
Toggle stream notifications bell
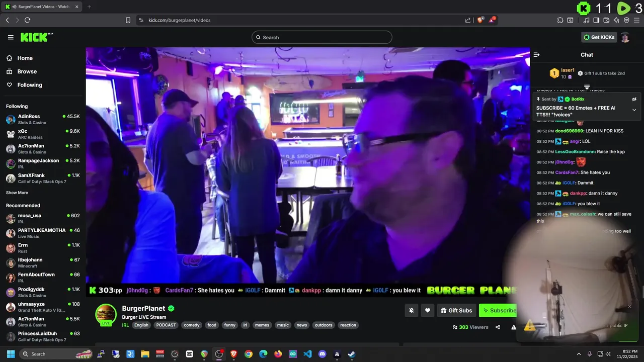tap(412, 310)
